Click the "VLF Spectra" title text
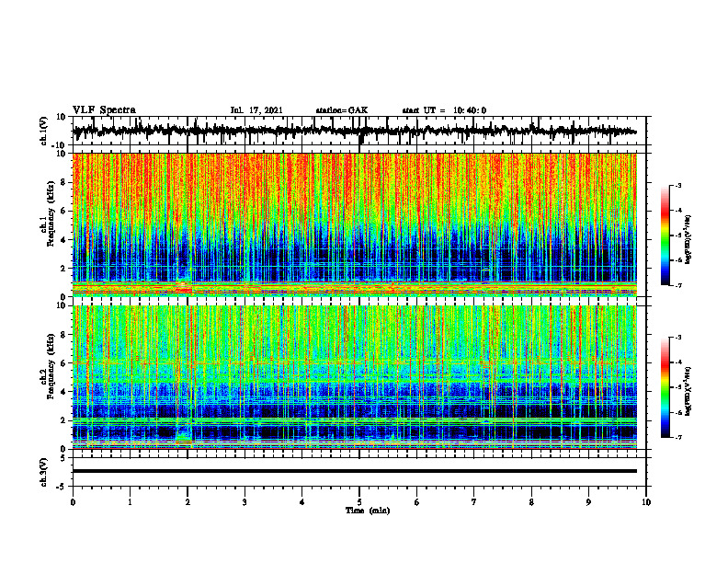Screen dimensions: 728x563 click(104, 110)
